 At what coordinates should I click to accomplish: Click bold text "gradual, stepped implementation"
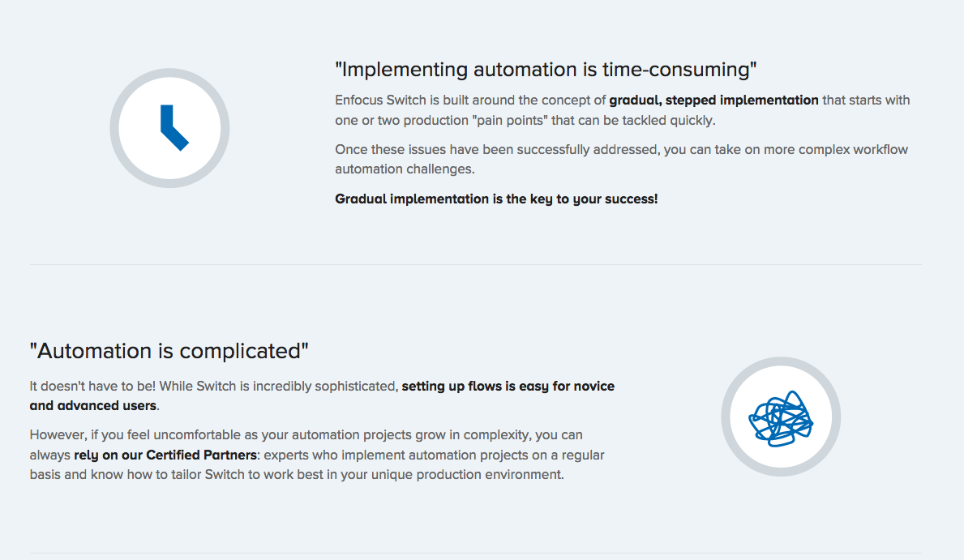tap(713, 100)
